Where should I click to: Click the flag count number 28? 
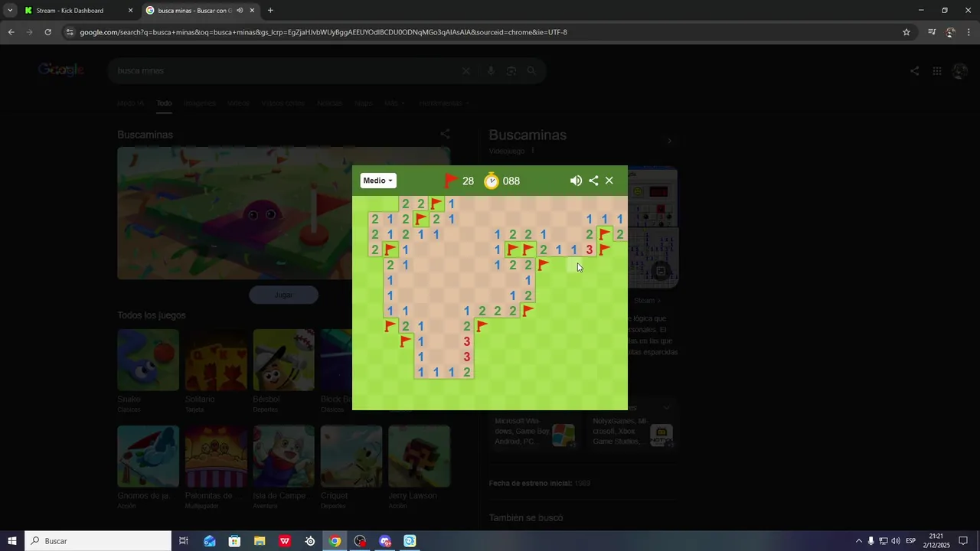tap(468, 181)
